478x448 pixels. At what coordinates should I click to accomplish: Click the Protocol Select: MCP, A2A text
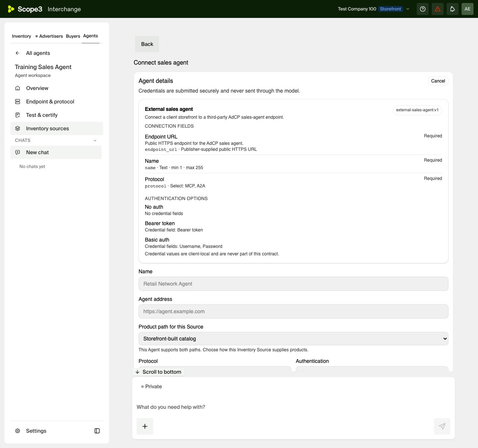click(175, 186)
